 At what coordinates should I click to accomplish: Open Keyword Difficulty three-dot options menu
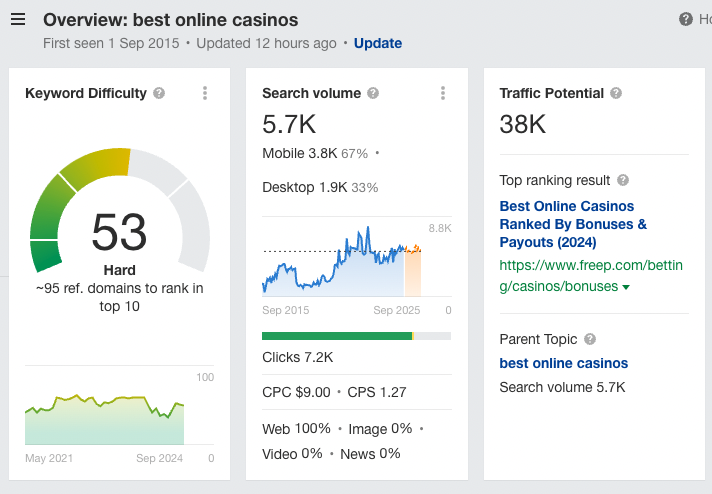point(205,93)
